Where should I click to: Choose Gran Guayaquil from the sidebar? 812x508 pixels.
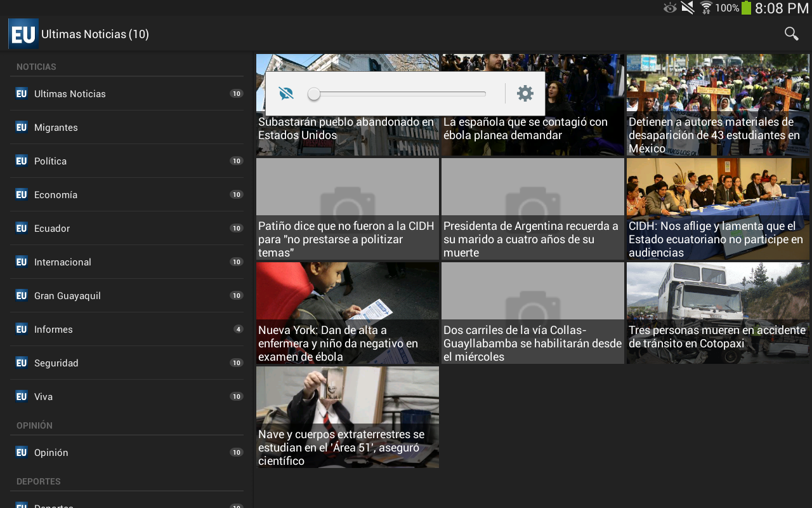click(67, 296)
